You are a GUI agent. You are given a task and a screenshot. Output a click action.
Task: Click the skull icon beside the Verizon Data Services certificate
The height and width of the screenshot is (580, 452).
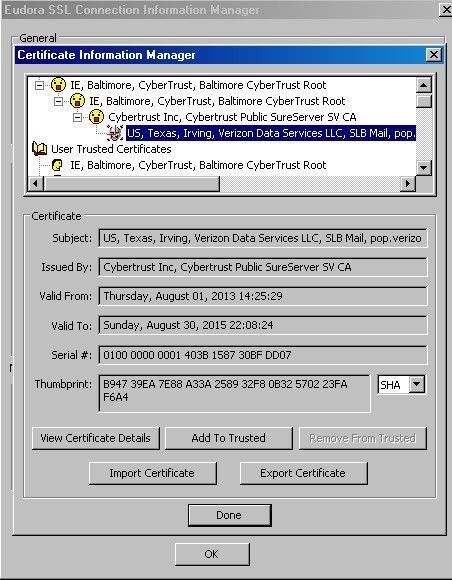[x=115, y=133]
